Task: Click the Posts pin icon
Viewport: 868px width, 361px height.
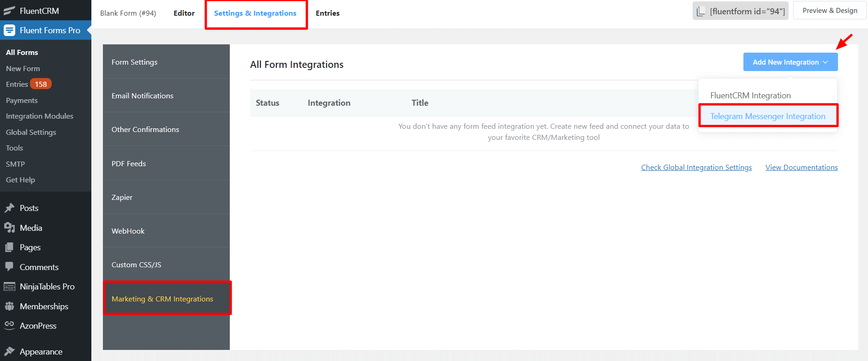Action: point(9,208)
